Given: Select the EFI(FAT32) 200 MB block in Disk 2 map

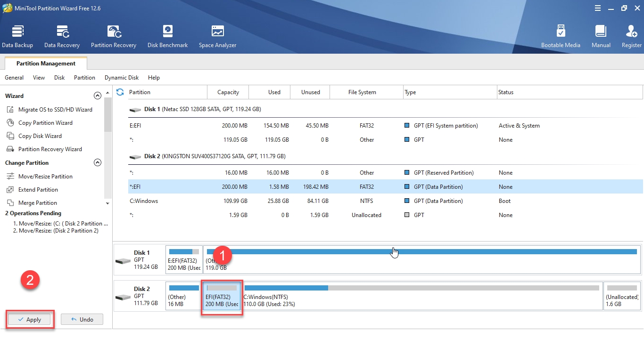Looking at the screenshot, I should tap(222, 296).
